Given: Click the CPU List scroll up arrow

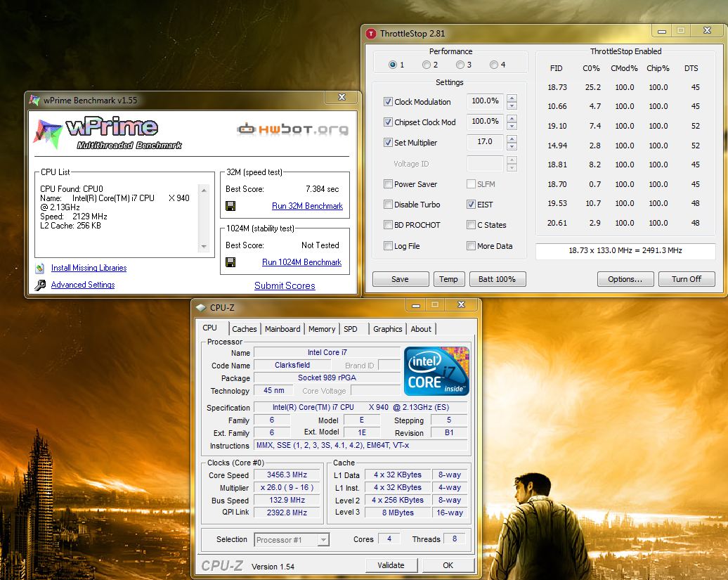Looking at the screenshot, I should 204,190.
